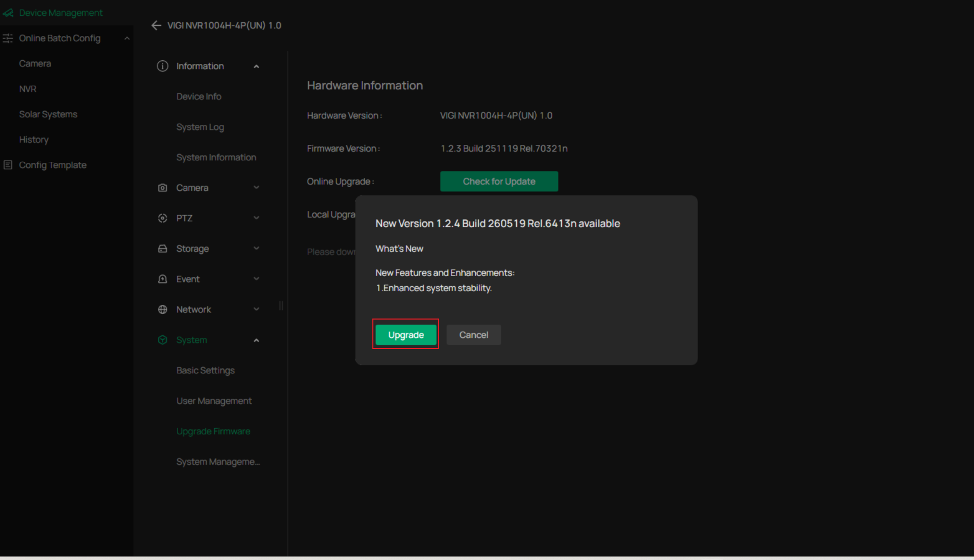Expand the Storage section chevron
The image size is (974, 560).
click(256, 248)
